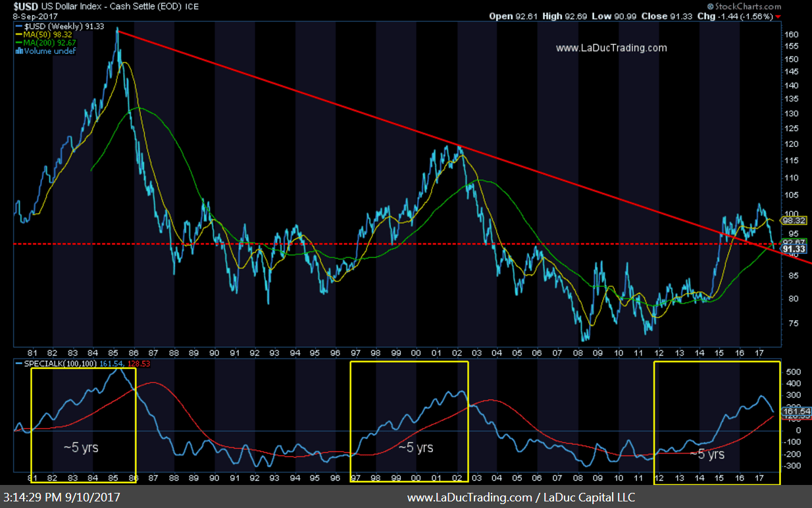Click the 130 label on price axis
This screenshot has height=508, width=812.
pyautogui.click(x=791, y=114)
